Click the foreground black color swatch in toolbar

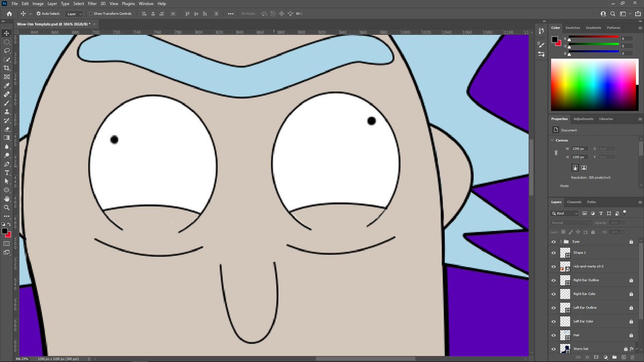[x=5, y=231]
